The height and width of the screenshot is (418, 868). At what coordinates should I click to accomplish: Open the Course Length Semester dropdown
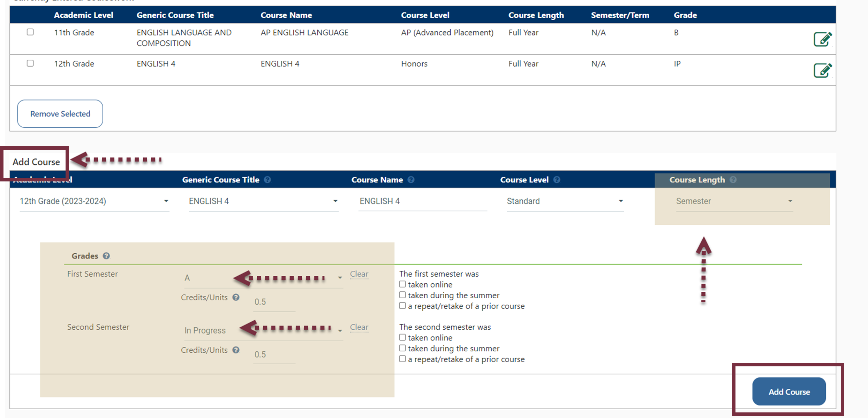pos(734,201)
